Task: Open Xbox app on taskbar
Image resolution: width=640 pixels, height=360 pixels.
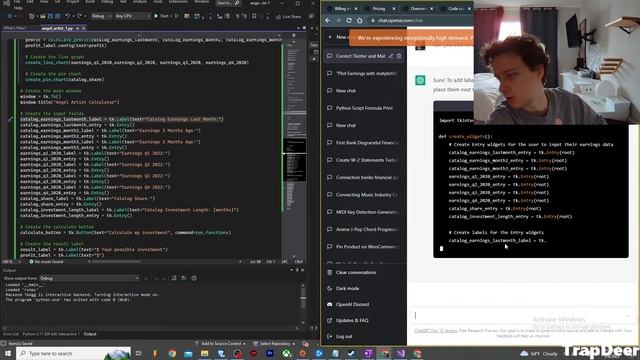Action: point(287,353)
